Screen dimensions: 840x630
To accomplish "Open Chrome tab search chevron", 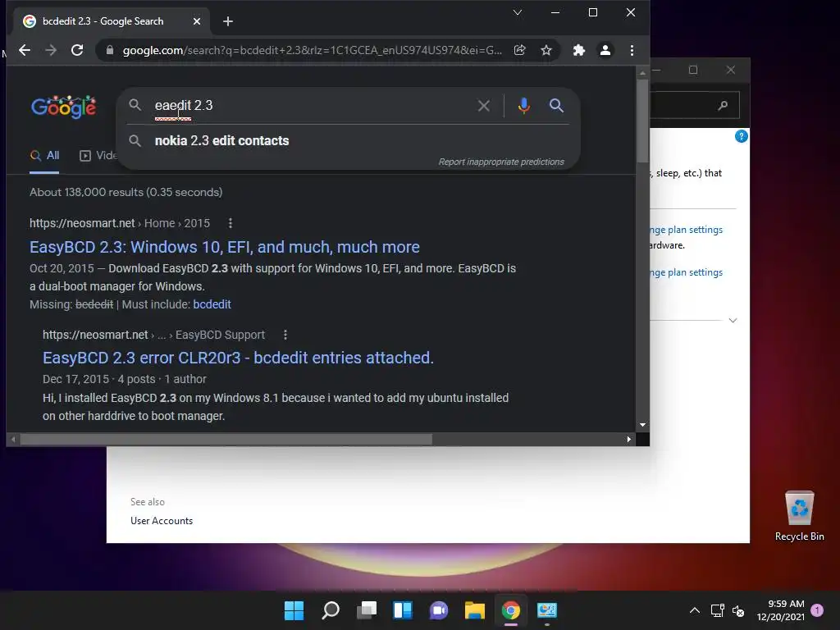I will click(x=518, y=12).
